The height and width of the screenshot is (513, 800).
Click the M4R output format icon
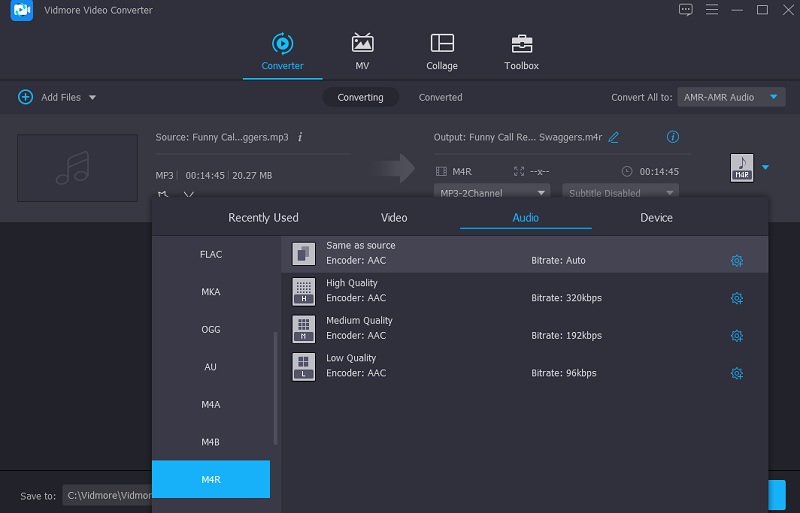pos(741,168)
